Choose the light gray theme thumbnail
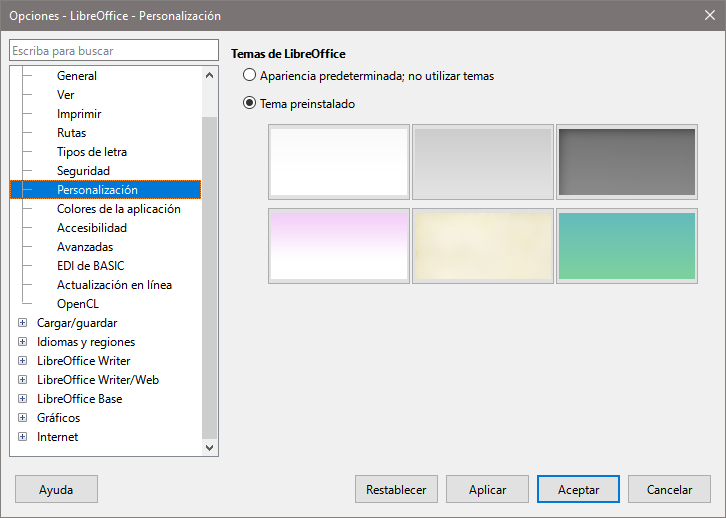Screen dimensions: 726x518 (x=483, y=162)
